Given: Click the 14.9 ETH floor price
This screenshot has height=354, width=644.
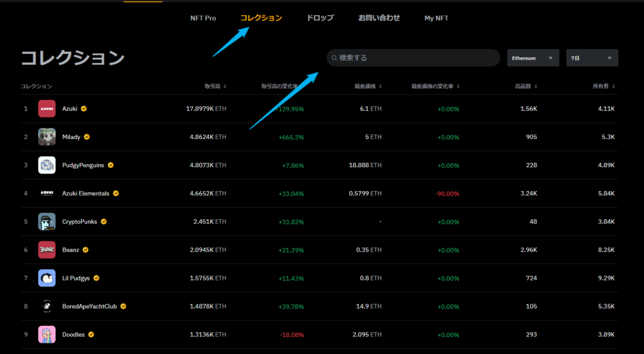Looking at the screenshot, I should click(x=369, y=306).
